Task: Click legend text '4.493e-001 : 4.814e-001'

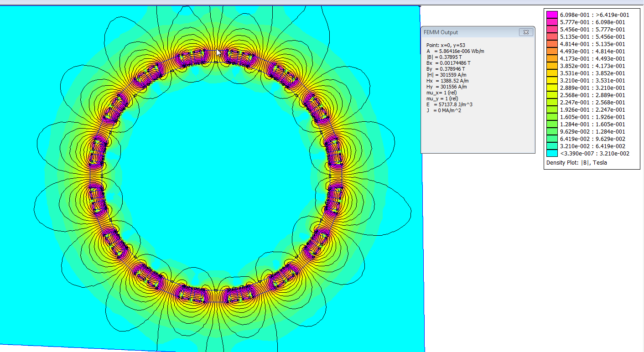Action: point(592,51)
